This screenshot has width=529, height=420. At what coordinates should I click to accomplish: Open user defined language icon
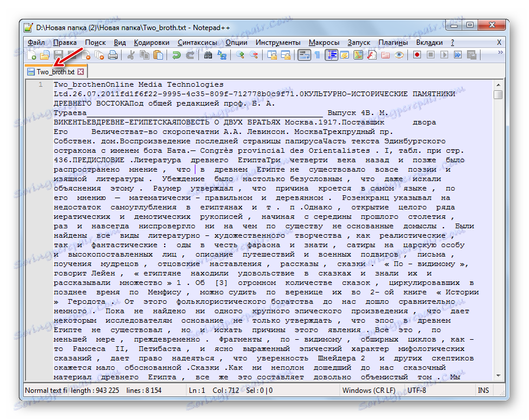pyautogui.click(x=344, y=55)
